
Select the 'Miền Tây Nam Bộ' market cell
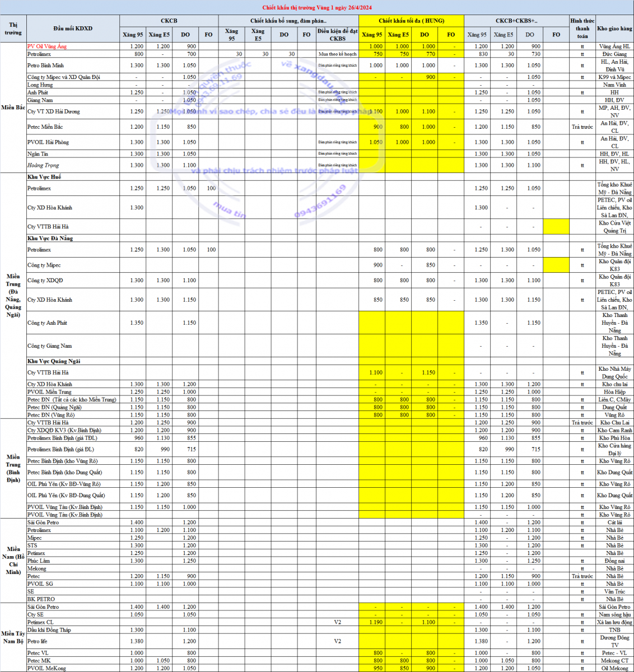(x=13, y=637)
